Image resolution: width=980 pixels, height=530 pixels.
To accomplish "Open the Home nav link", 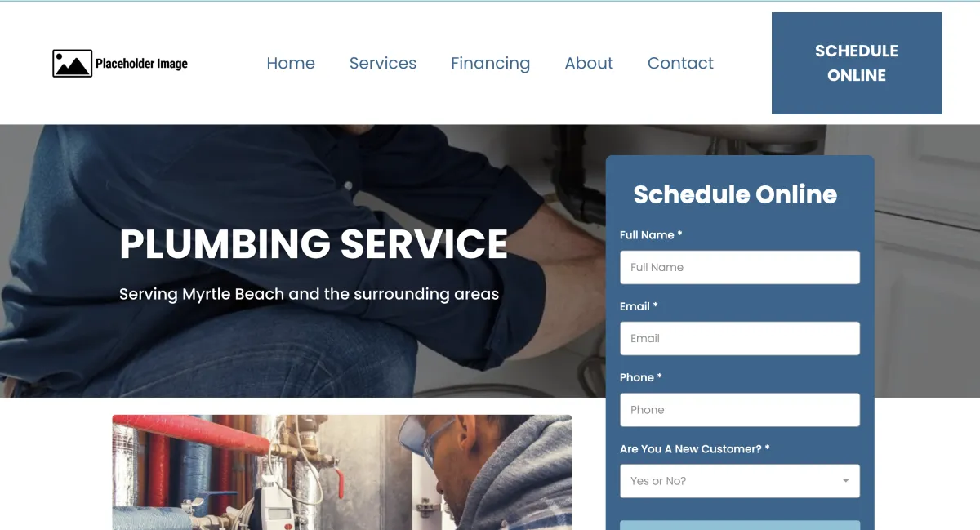I will pos(291,63).
